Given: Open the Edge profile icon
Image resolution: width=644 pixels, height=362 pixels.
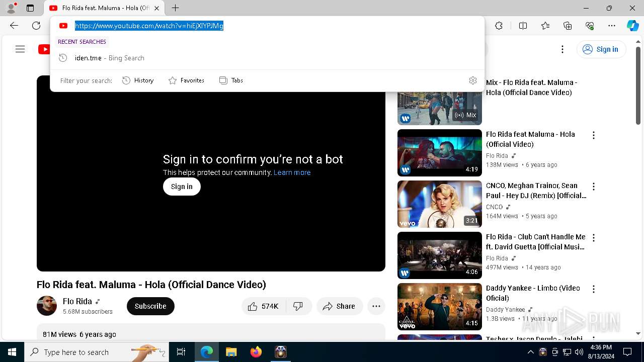Looking at the screenshot, I should (x=11, y=8).
